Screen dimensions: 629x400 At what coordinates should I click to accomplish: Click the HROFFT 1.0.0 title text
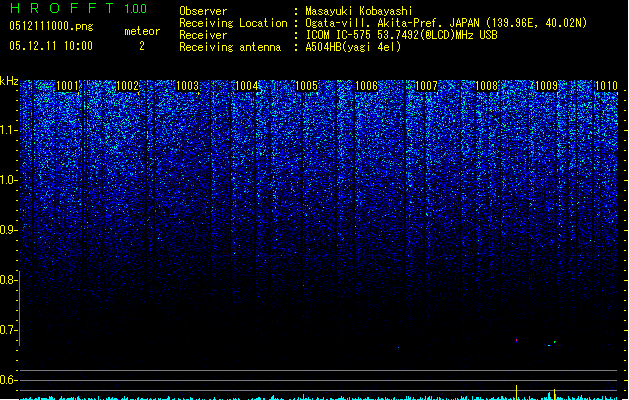(x=79, y=8)
